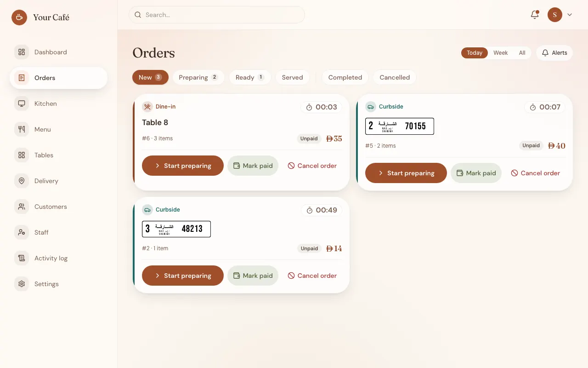This screenshot has width=588, height=368.
Task: Select the Today range filter
Action: pos(475,53)
